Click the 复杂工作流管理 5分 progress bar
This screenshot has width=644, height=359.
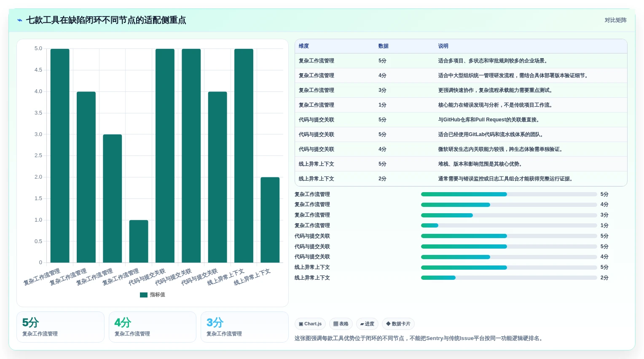click(x=509, y=194)
